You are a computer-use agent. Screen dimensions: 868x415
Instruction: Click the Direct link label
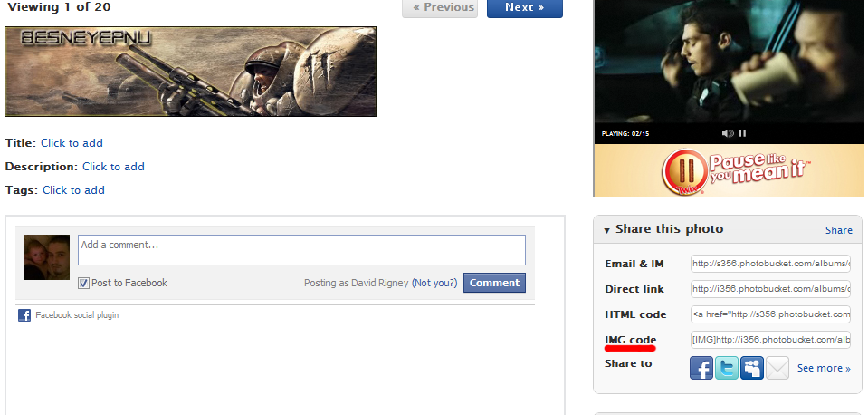point(634,289)
